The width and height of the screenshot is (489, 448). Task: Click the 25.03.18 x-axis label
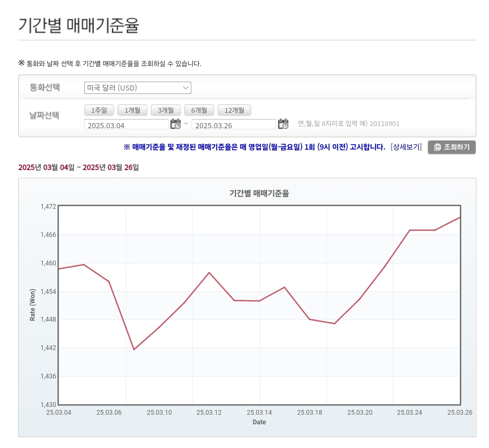point(310,413)
